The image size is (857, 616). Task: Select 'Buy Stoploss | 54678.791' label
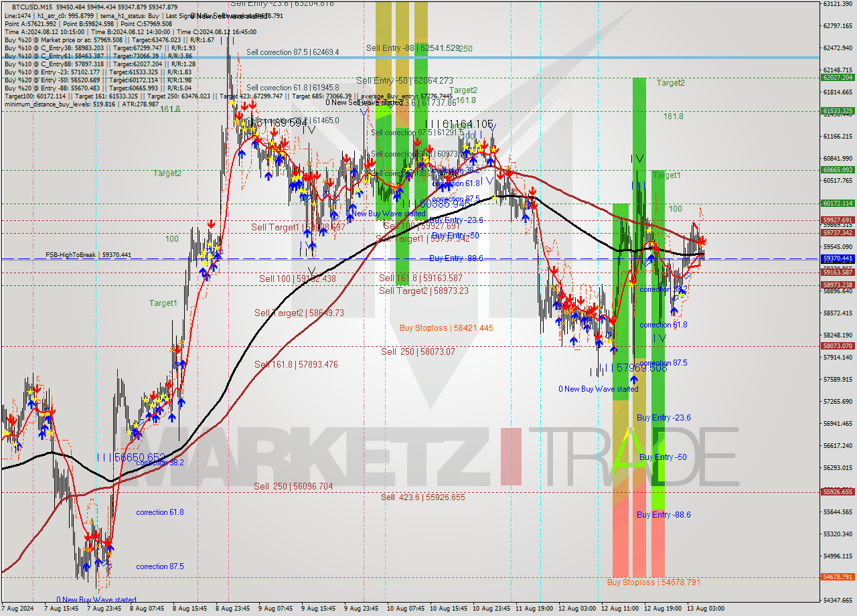[x=654, y=583]
